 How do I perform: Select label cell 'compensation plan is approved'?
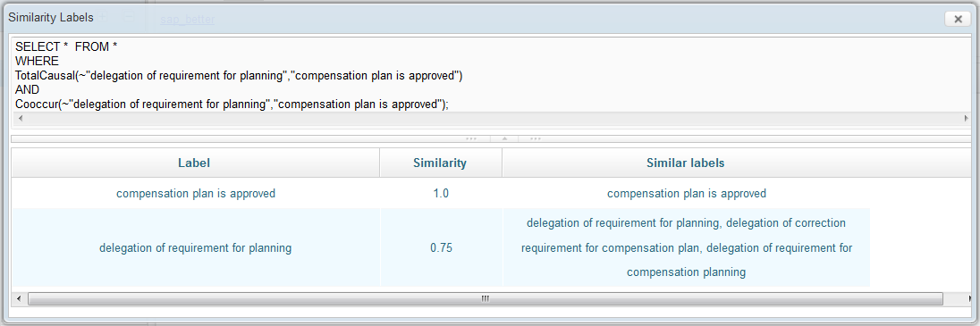(196, 194)
